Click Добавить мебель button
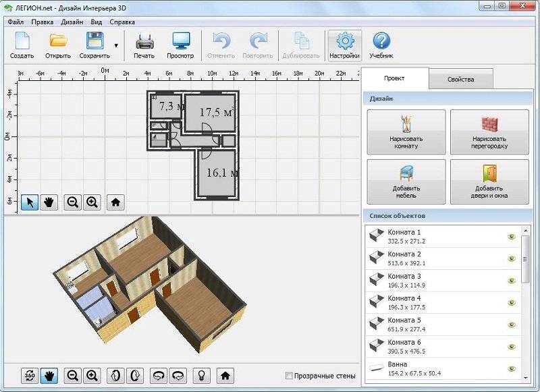The width and height of the screenshot is (540, 392). click(406, 181)
